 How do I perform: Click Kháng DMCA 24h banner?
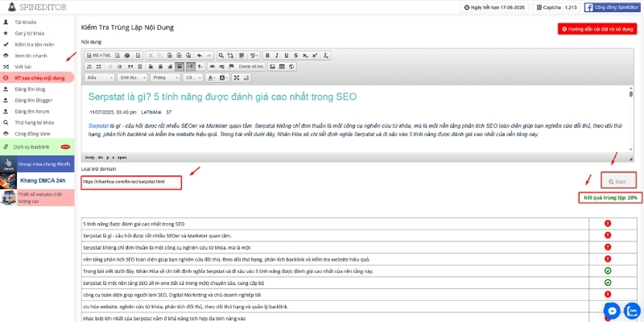(37, 180)
